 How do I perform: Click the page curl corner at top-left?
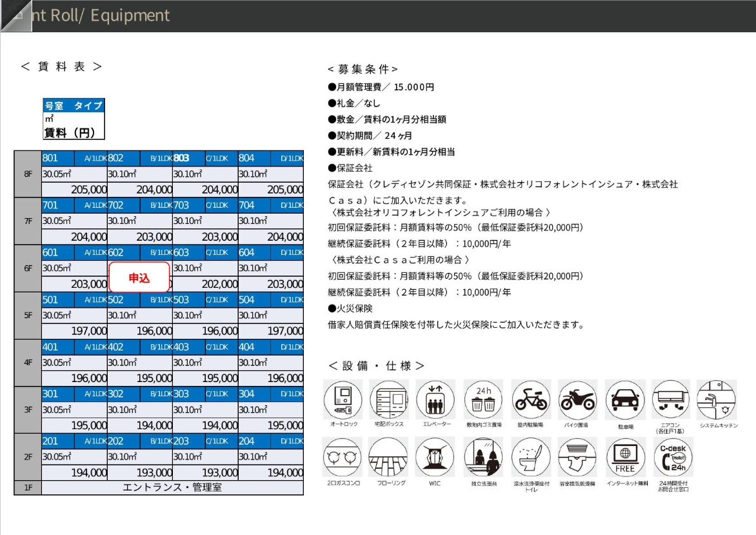(13, 14)
